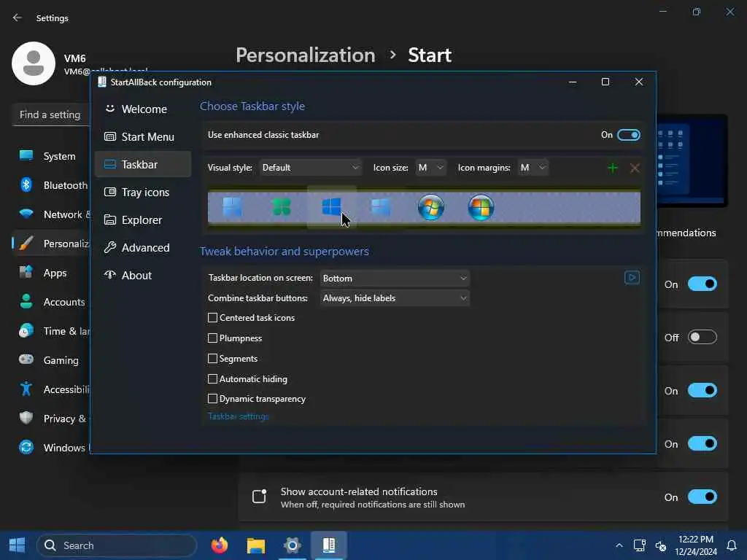The width and height of the screenshot is (747, 560).
Task: Turn on Automatic hiding checkbox
Action: pyautogui.click(x=212, y=379)
